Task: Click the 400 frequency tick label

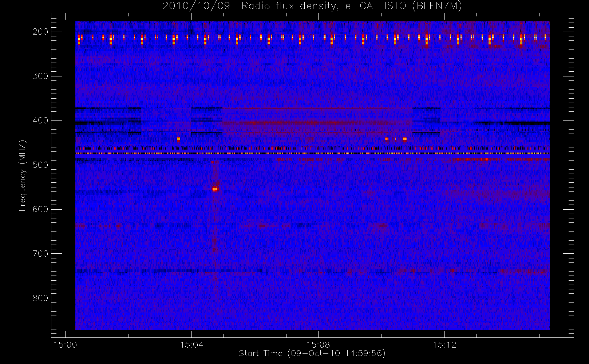Action: tap(40, 120)
